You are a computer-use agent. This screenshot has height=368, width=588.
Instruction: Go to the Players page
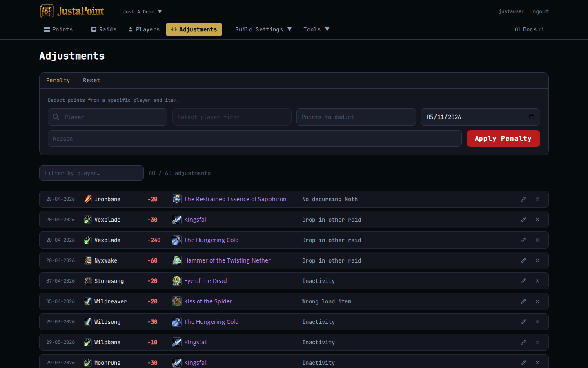pyautogui.click(x=144, y=29)
